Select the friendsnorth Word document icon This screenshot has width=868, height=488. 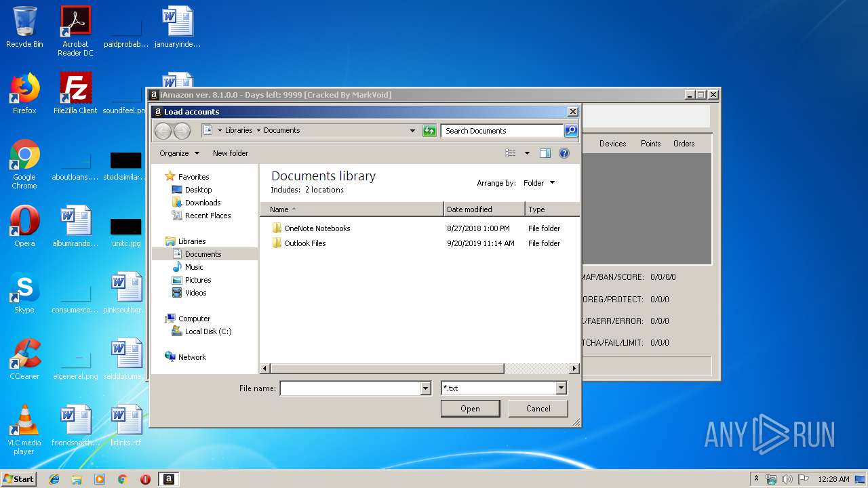[75, 426]
